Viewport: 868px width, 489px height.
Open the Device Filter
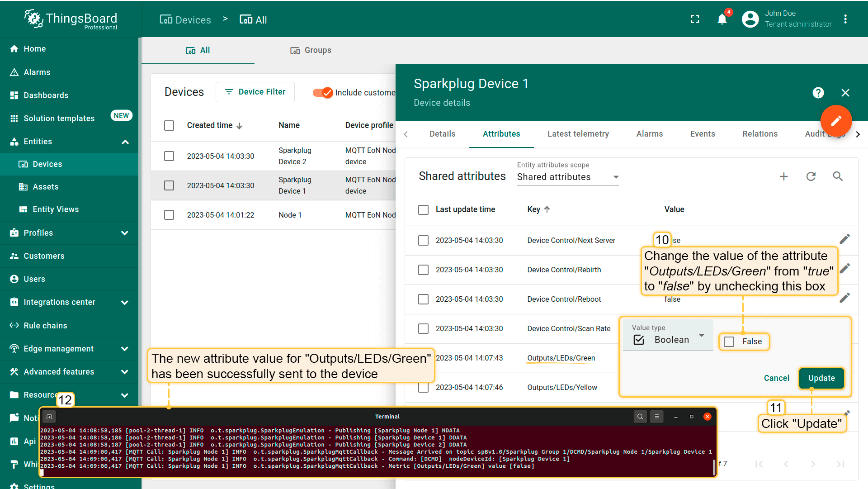(x=255, y=92)
